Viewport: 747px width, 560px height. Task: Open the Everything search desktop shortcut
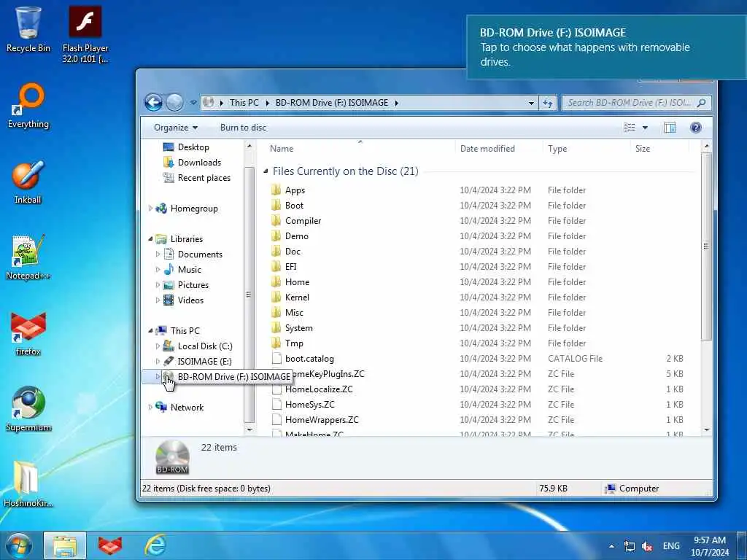click(28, 106)
